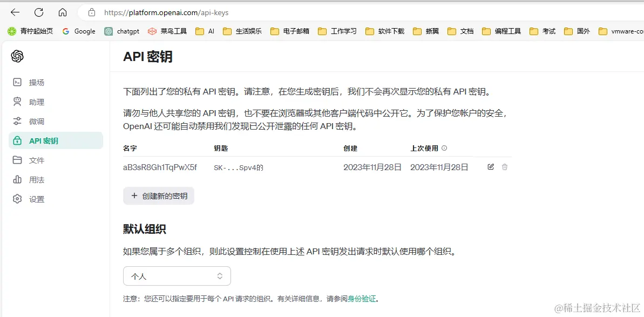Select the 助理 assistants icon in sidebar
Screen dimensions: 644x317
coord(16,102)
